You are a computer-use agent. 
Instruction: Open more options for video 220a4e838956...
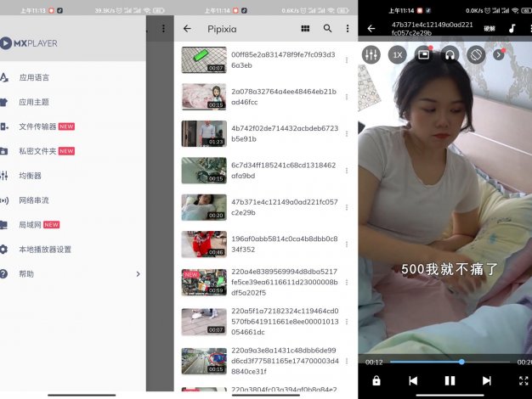pyautogui.click(x=347, y=283)
